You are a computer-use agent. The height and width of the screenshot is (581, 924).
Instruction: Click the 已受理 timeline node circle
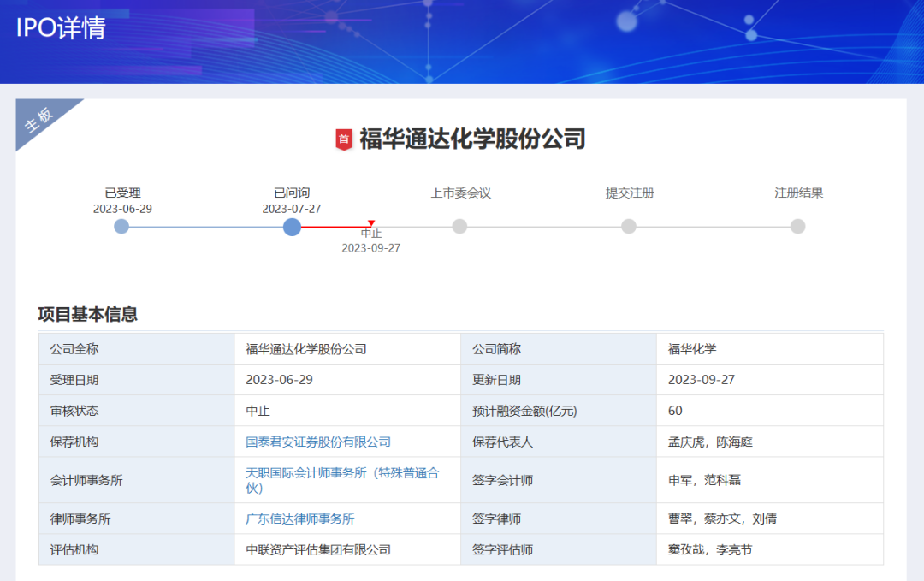(x=121, y=226)
